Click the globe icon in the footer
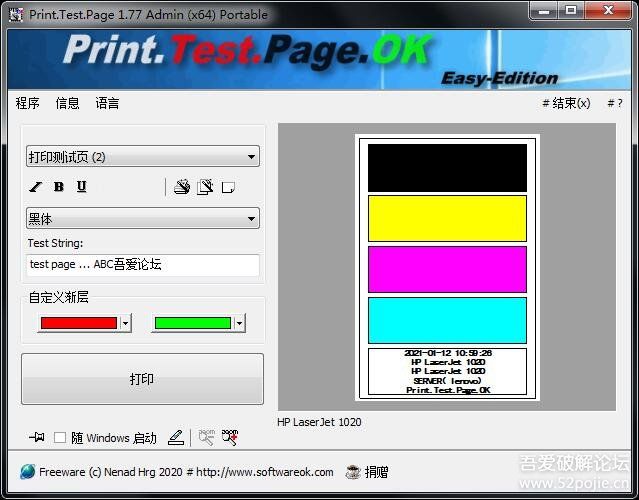Image resolution: width=639 pixels, height=500 pixels. pyautogui.click(x=28, y=472)
